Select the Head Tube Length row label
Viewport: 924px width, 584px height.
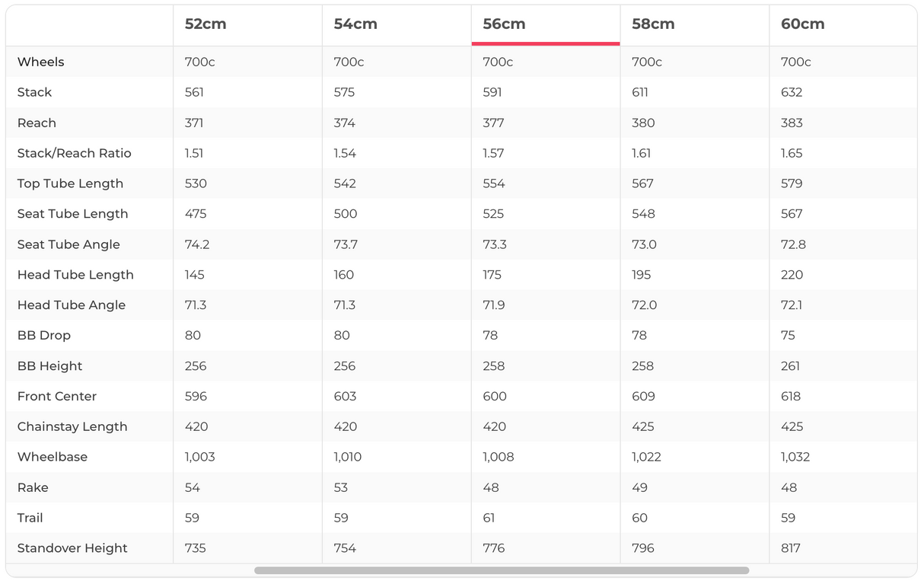75,275
